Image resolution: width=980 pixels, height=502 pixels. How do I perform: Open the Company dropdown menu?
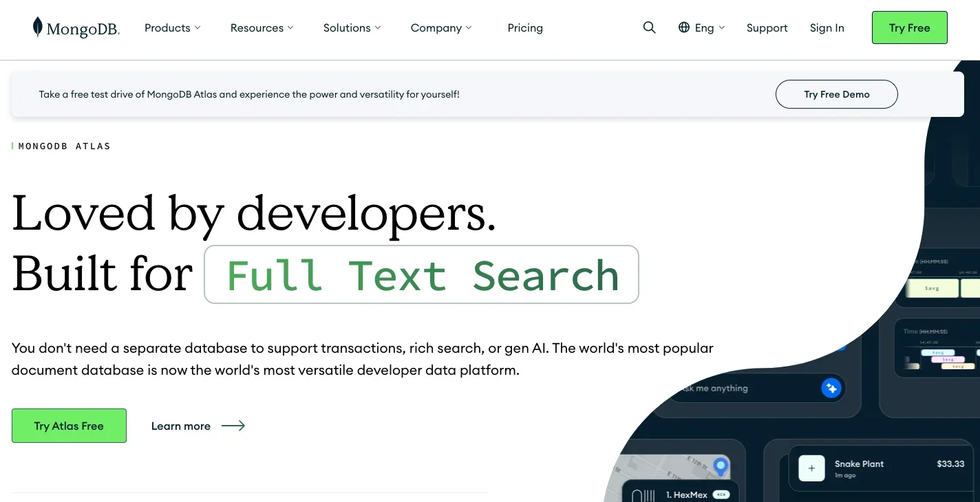(441, 28)
